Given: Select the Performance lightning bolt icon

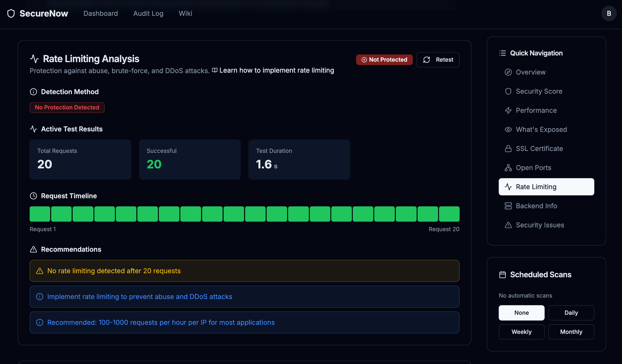Looking at the screenshot, I should tap(508, 110).
